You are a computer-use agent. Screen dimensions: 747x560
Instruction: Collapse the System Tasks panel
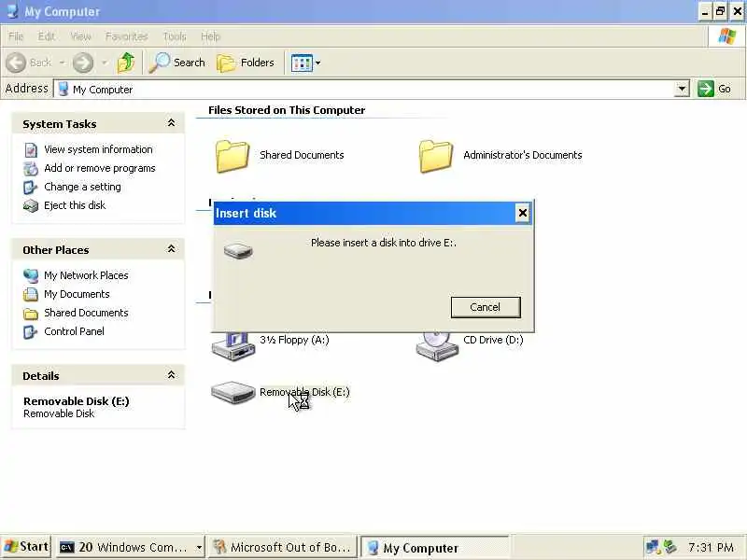171,123
